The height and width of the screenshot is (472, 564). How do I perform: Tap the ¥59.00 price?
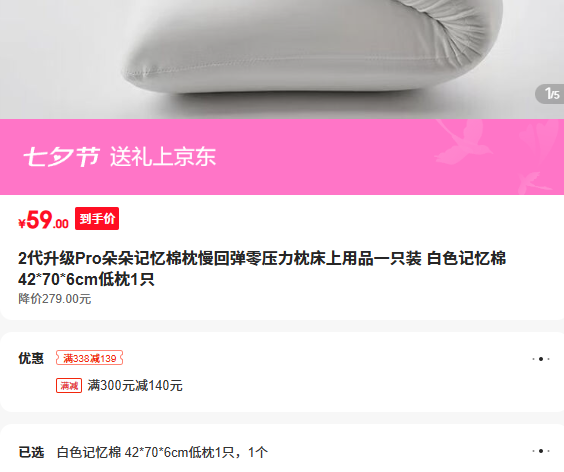pos(43,219)
